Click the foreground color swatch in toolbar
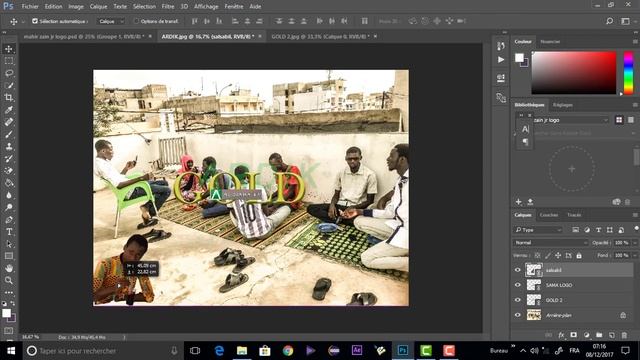 point(7,313)
